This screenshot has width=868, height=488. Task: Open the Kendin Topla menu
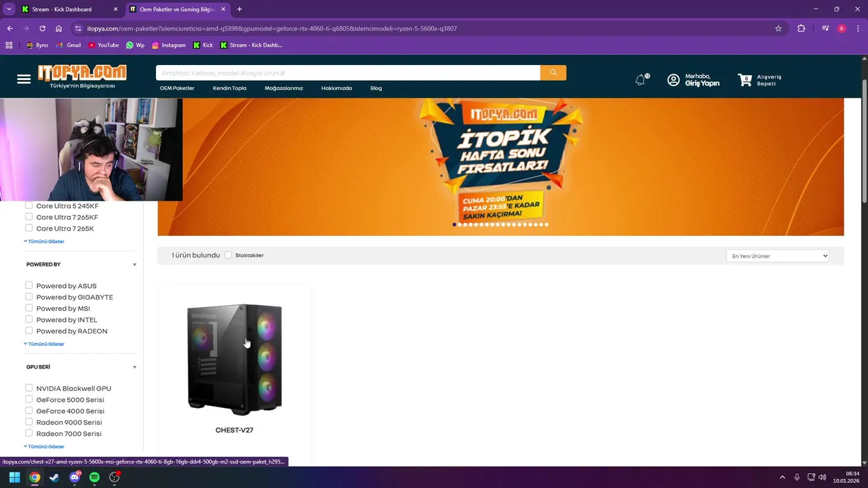[x=230, y=88]
